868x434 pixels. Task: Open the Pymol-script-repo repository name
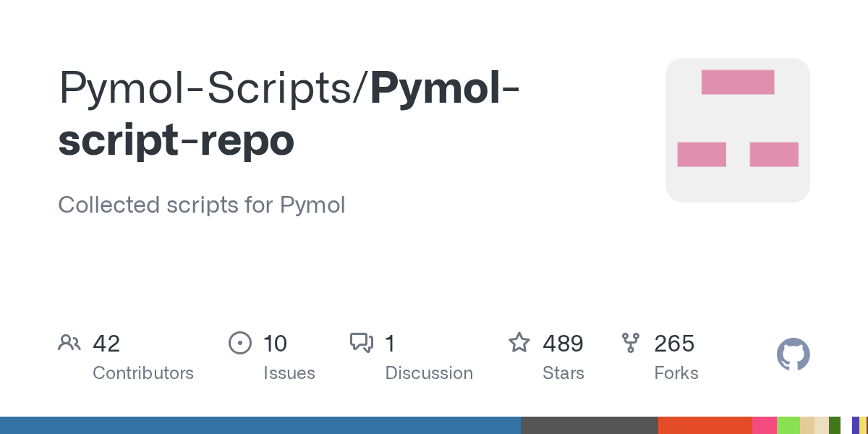pyautogui.click(x=288, y=114)
